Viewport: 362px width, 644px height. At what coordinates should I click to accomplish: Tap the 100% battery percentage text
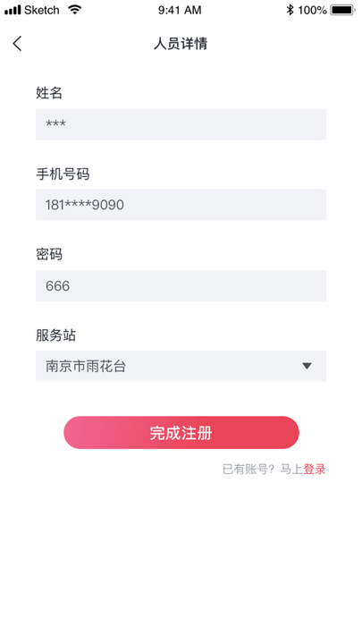(x=312, y=10)
